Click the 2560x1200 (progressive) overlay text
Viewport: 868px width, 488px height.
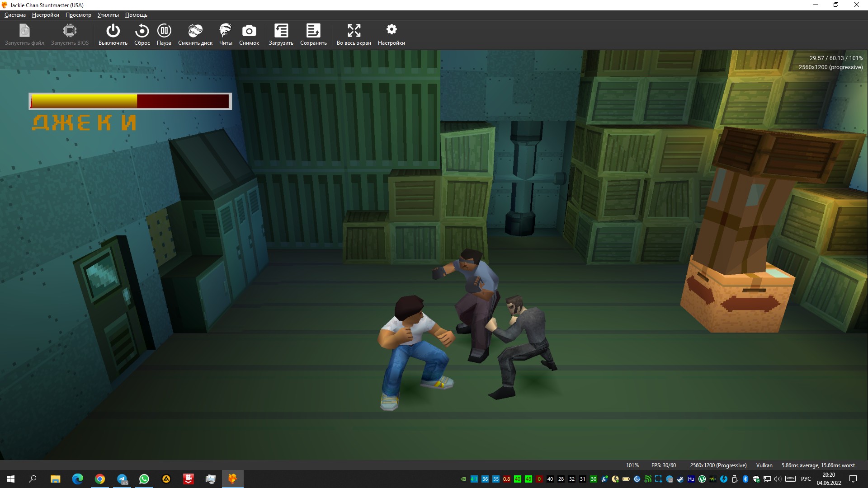830,67
